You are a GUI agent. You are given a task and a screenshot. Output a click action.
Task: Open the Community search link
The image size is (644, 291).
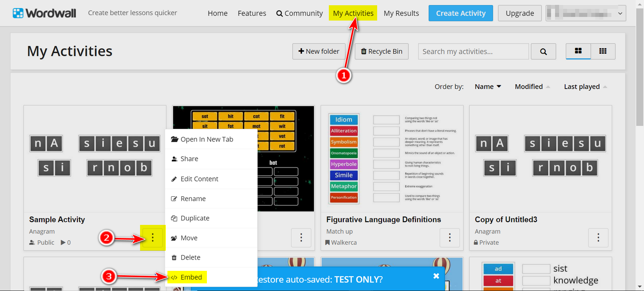(x=299, y=13)
